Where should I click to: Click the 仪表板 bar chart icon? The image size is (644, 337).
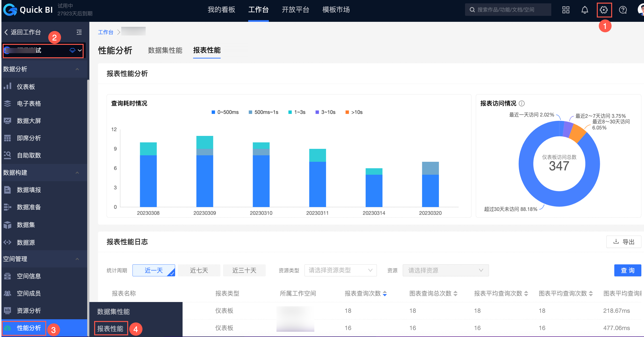coord(7,86)
